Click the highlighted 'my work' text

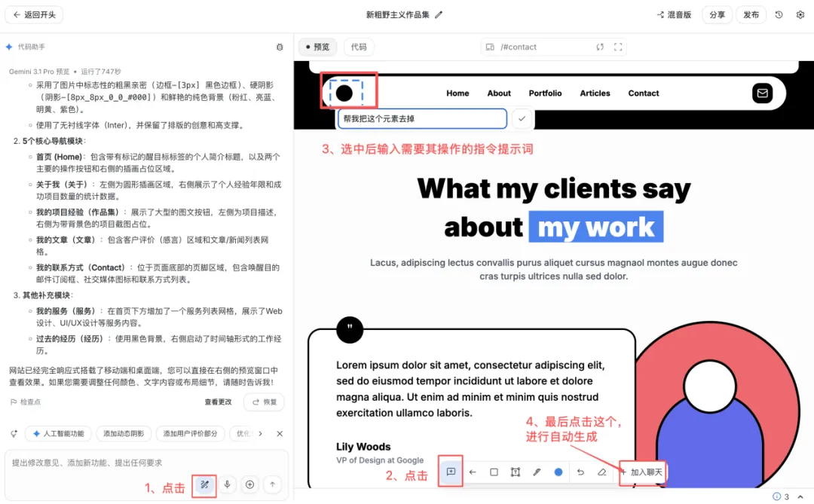(x=596, y=227)
